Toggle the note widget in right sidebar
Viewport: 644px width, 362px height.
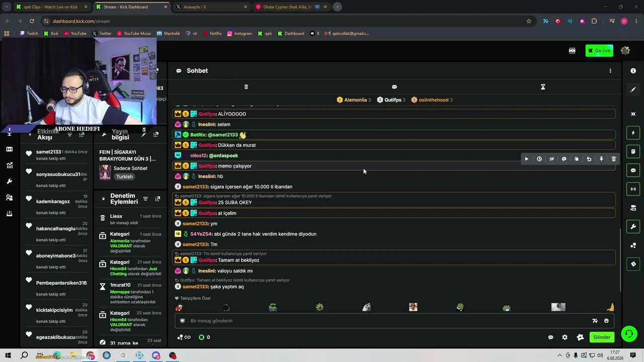click(633, 151)
